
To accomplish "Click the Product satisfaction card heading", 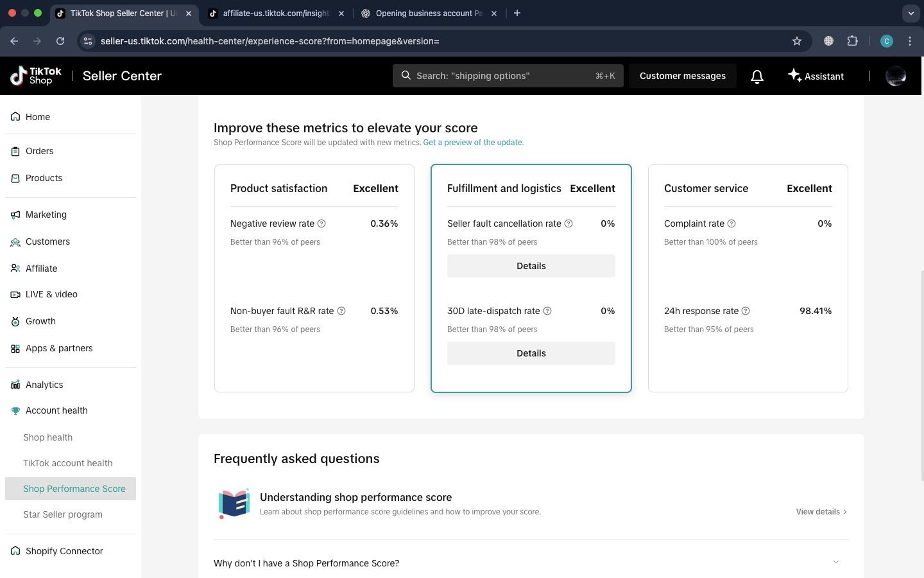I will point(278,188).
